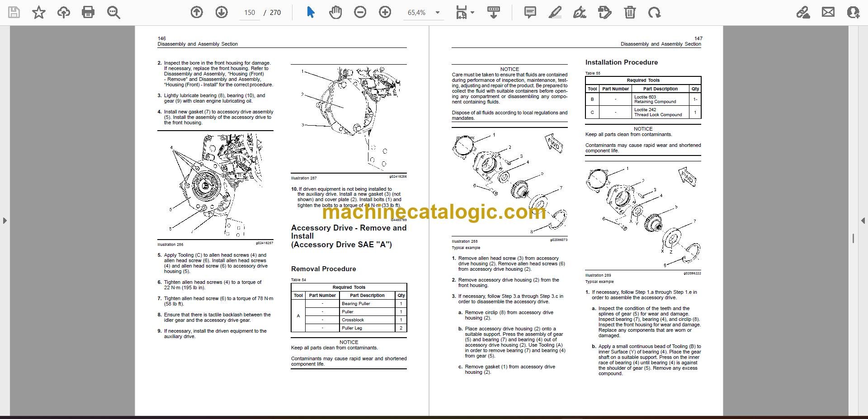Add a sticky note comment

pos(530,12)
